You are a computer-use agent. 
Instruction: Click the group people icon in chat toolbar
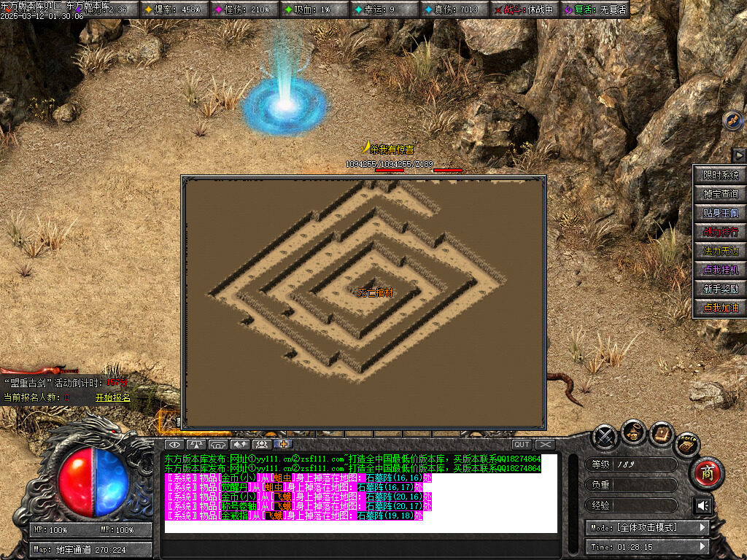point(262,444)
